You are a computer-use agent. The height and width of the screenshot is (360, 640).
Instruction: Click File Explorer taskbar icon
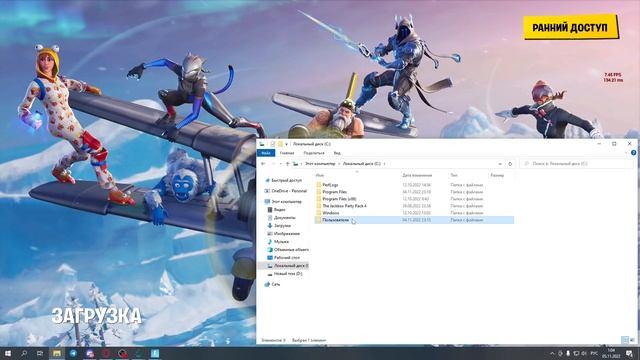(x=57, y=353)
